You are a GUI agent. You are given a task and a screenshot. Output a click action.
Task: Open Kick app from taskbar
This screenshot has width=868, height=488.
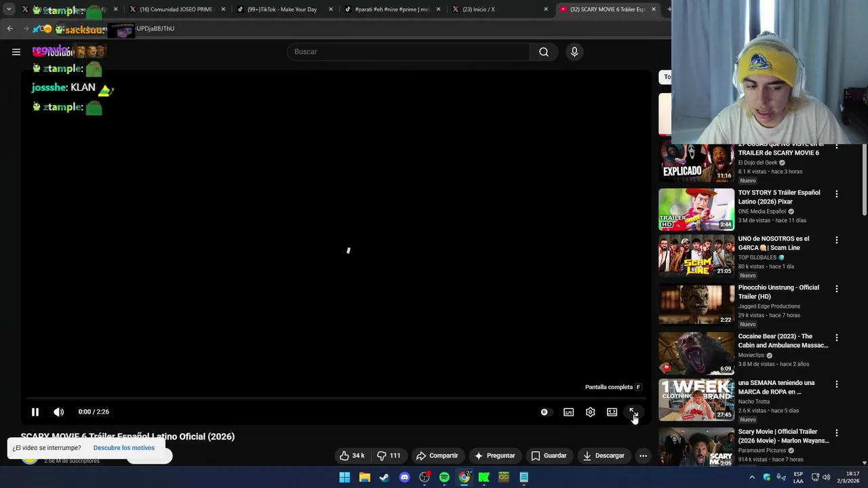(x=484, y=477)
